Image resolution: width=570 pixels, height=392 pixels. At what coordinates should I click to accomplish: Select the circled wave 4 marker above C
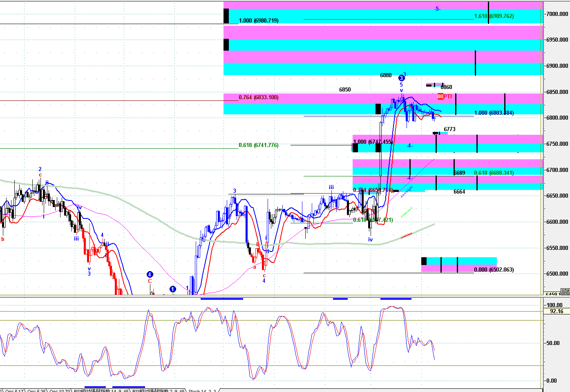150,275
